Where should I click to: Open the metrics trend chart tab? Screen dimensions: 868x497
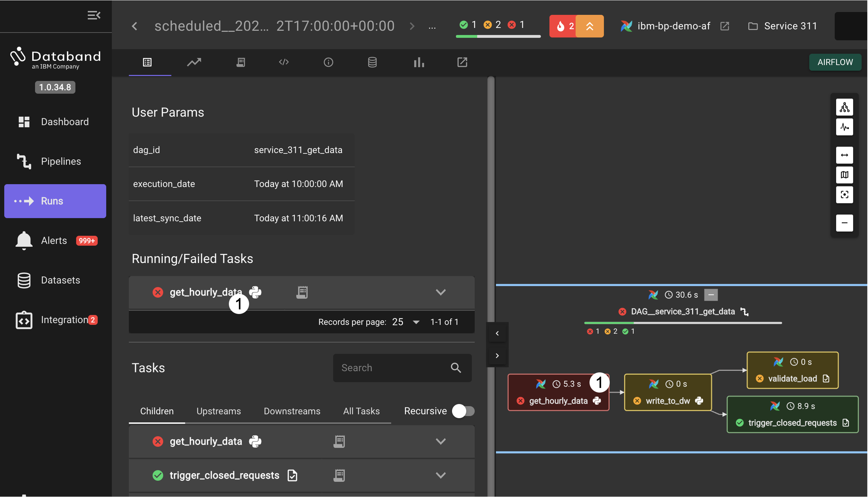(x=194, y=62)
